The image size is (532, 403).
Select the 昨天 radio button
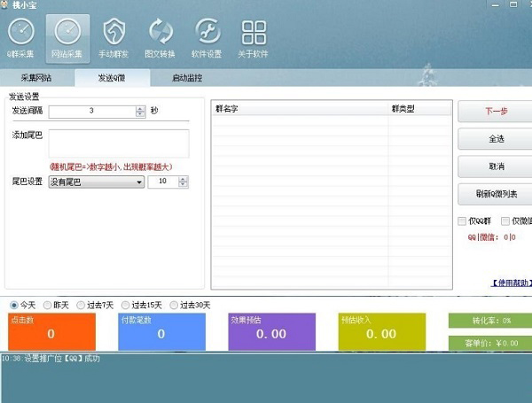[47, 305]
